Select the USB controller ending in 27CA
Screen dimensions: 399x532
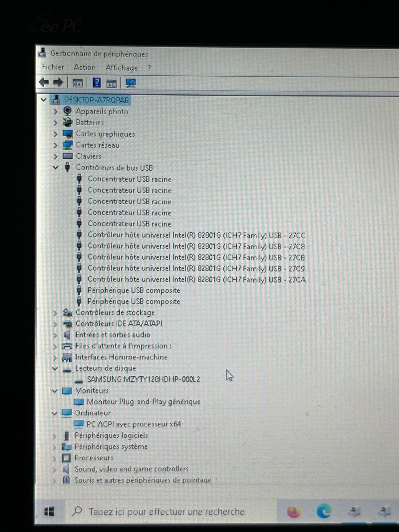tap(197, 279)
